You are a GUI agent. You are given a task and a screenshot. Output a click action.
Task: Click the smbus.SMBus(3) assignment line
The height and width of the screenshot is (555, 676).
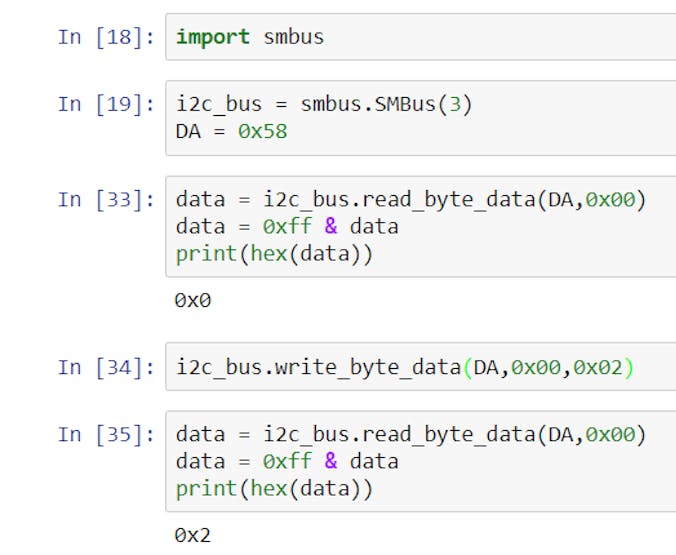click(321, 104)
